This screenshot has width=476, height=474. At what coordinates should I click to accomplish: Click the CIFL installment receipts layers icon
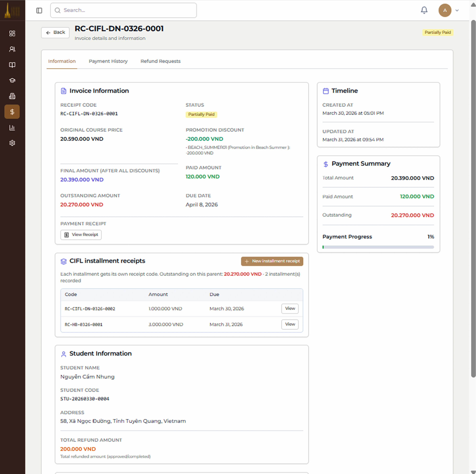64,261
